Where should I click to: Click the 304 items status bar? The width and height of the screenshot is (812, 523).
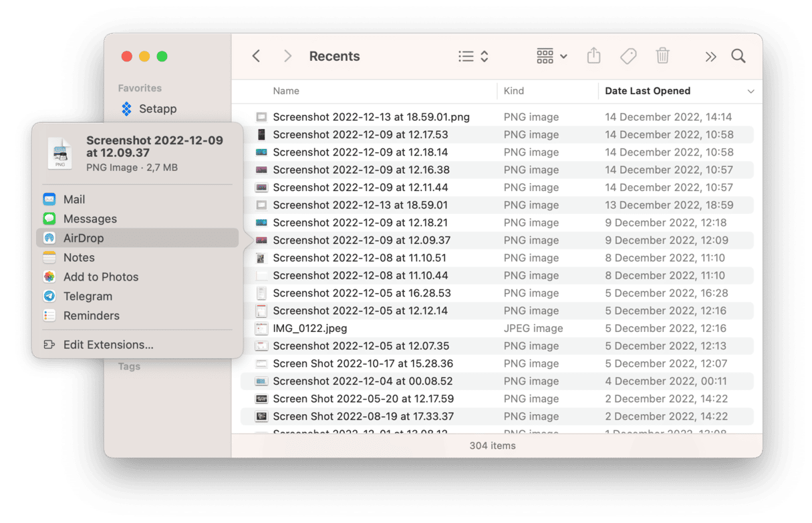coord(493,446)
